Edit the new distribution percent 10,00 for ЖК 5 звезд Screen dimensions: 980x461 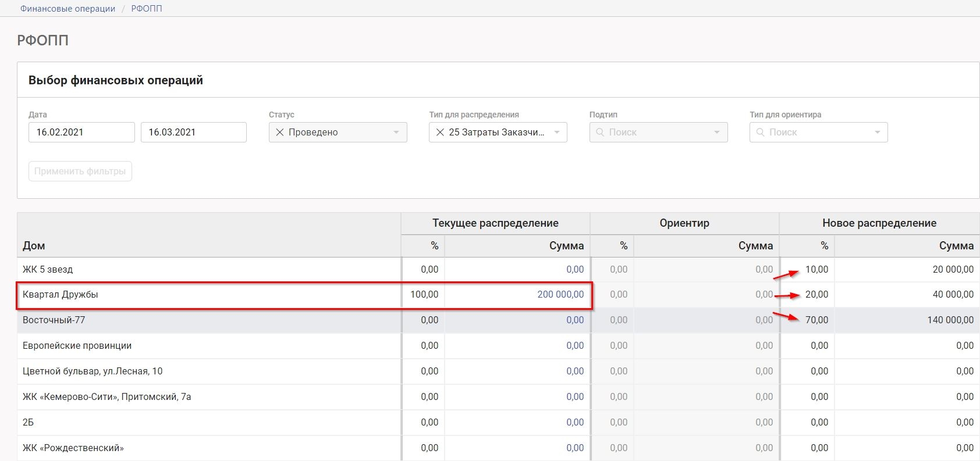pyautogui.click(x=816, y=270)
